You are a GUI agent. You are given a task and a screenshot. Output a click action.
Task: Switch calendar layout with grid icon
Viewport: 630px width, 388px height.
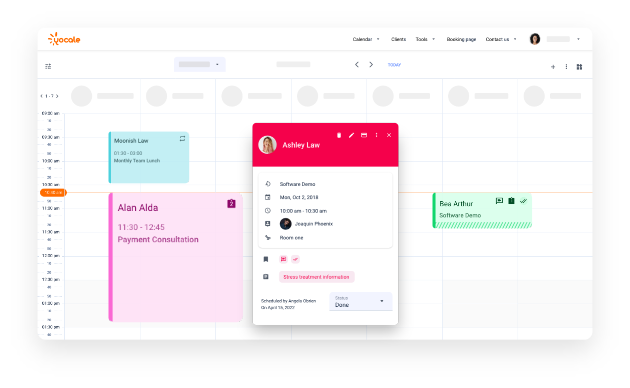click(579, 67)
